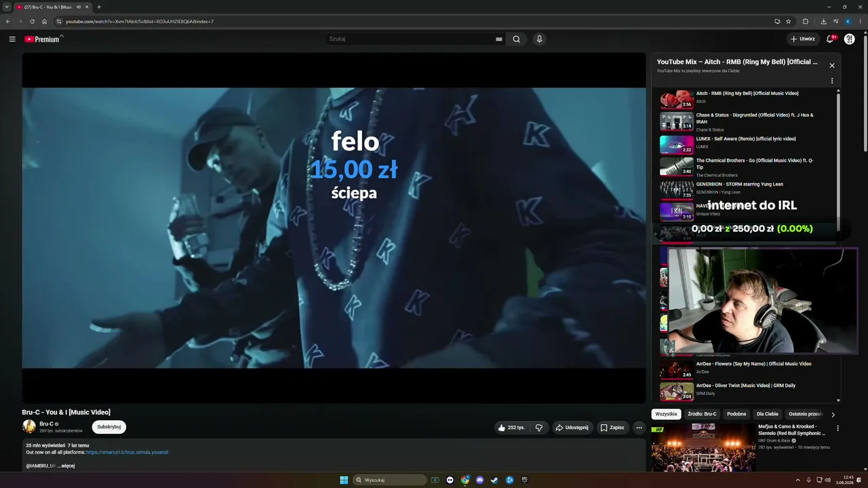Open browser extensions puzzle icon

click(x=806, y=22)
